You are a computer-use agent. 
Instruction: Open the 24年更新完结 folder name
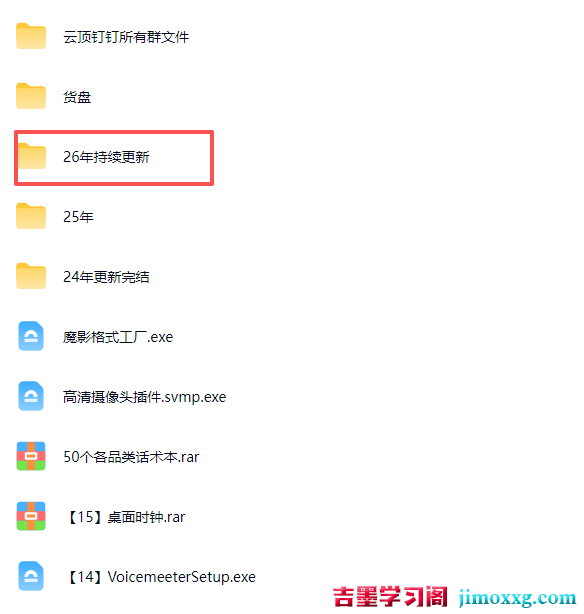pyautogui.click(x=106, y=277)
